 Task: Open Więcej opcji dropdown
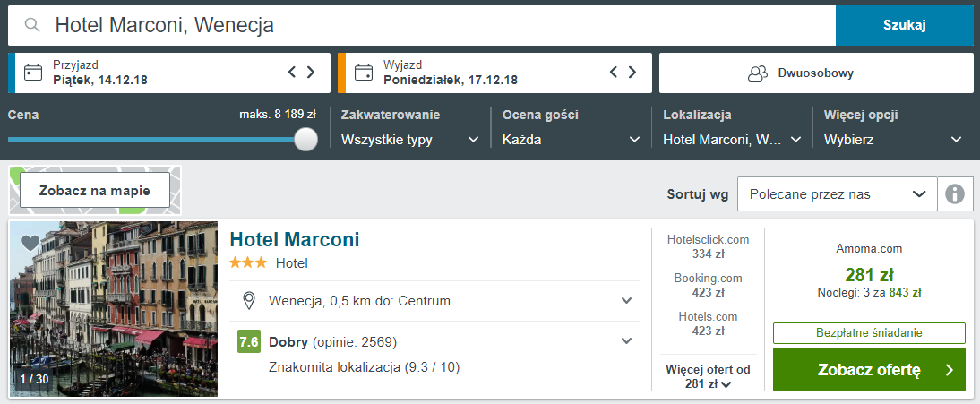point(893,140)
